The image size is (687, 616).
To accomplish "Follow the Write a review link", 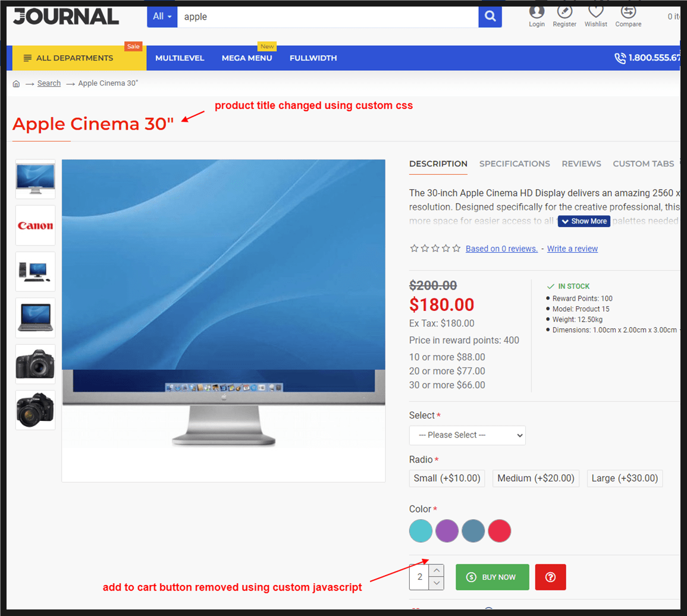I will 572,249.
